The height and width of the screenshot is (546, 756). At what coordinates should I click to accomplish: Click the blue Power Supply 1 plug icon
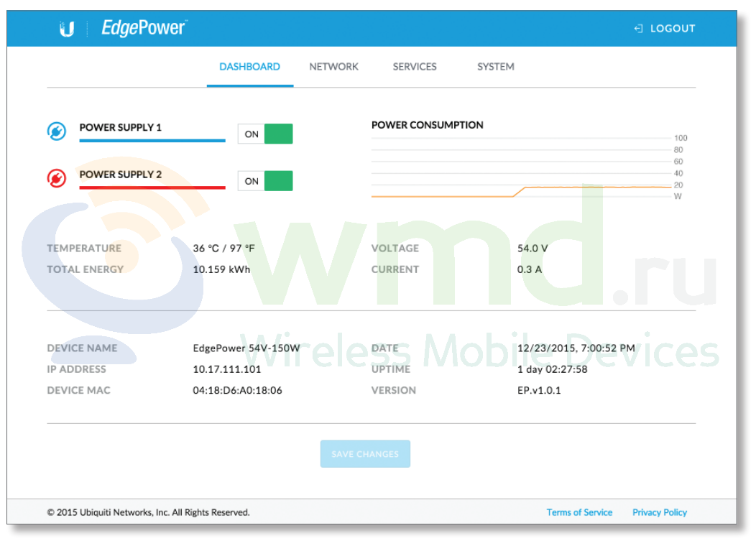click(56, 131)
